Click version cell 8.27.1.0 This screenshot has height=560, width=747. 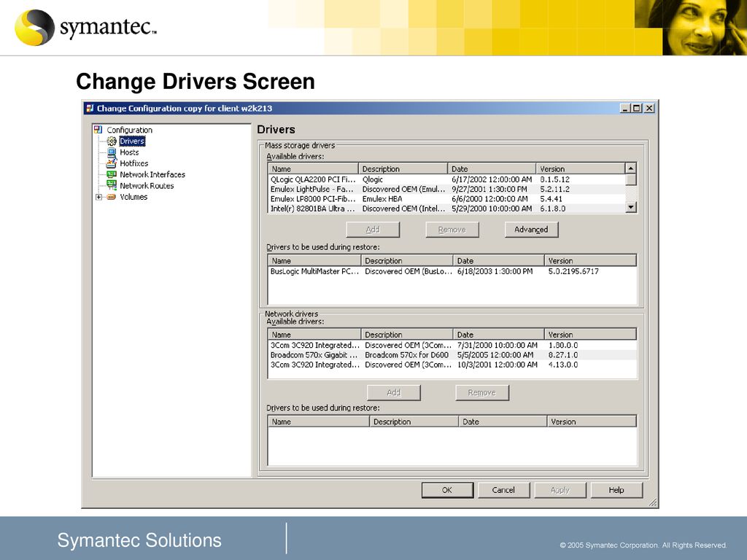pyautogui.click(x=562, y=355)
